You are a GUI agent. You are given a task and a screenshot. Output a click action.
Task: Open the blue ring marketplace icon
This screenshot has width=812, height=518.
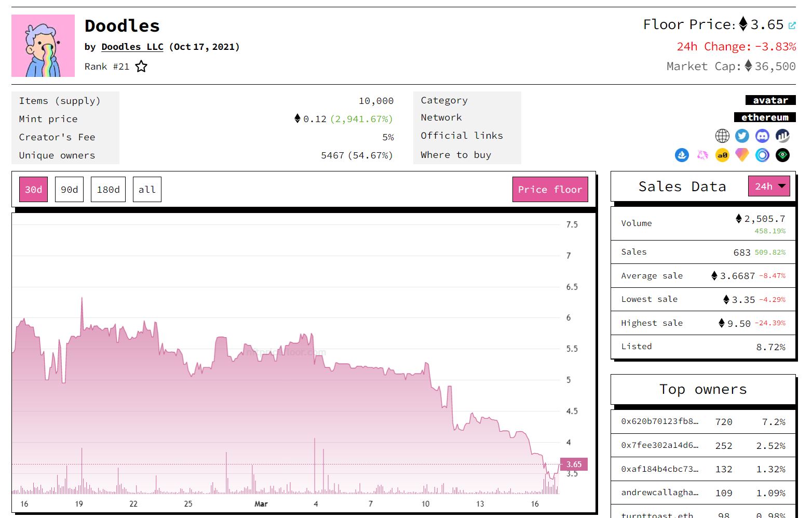[x=762, y=155]
